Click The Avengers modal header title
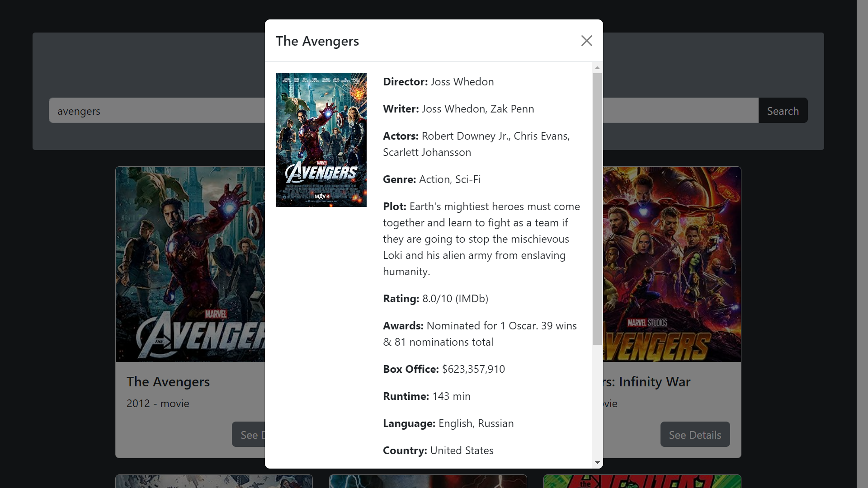This screenshot has width=868, height=488. click(317, 41)
